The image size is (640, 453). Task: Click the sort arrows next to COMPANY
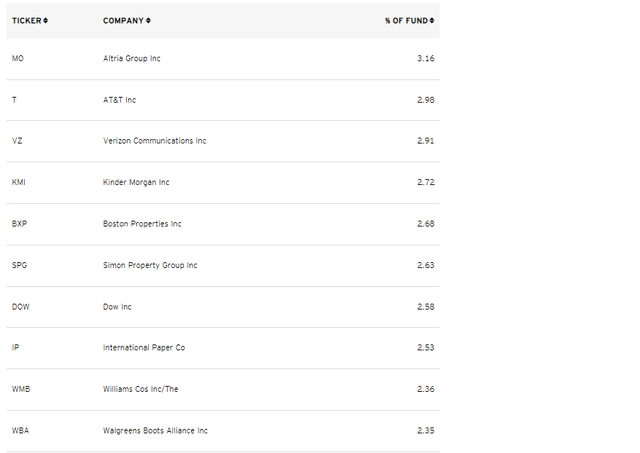[149, 20]
